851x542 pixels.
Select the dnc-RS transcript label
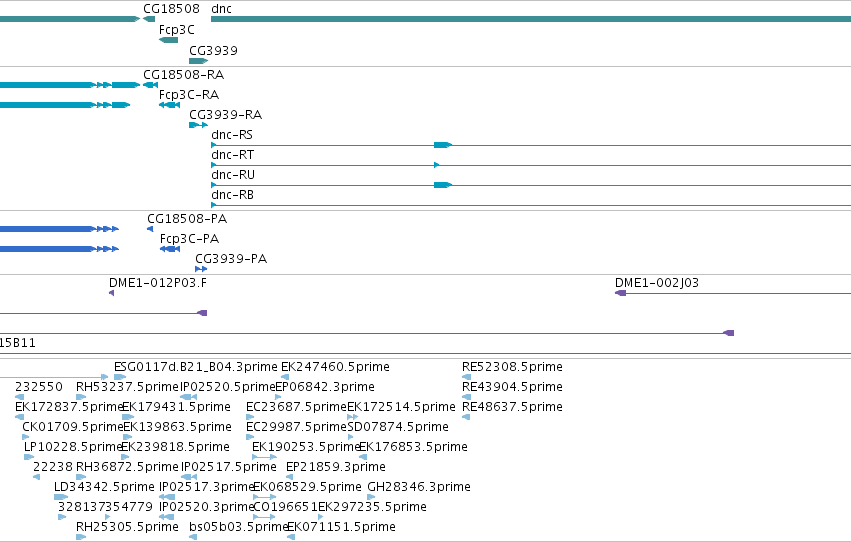point(232,135)
